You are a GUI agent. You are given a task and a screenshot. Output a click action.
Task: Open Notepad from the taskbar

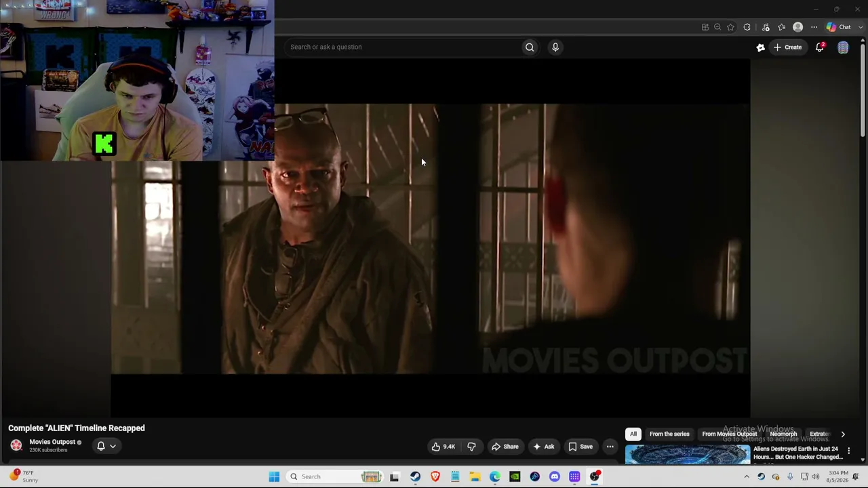455,476
